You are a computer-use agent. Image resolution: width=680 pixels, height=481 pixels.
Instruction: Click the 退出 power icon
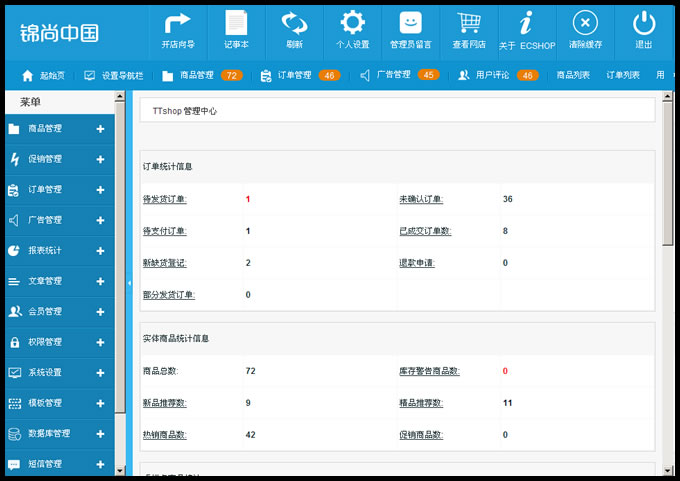(x=644, y=23)
